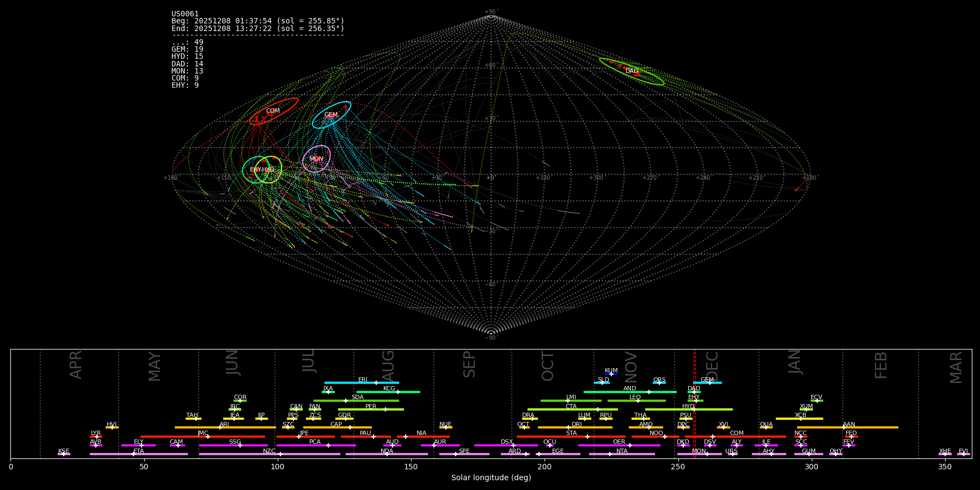Click the NZC shower bar in timeline
This screenshot has width=980, height=490.
click(269, 454)
